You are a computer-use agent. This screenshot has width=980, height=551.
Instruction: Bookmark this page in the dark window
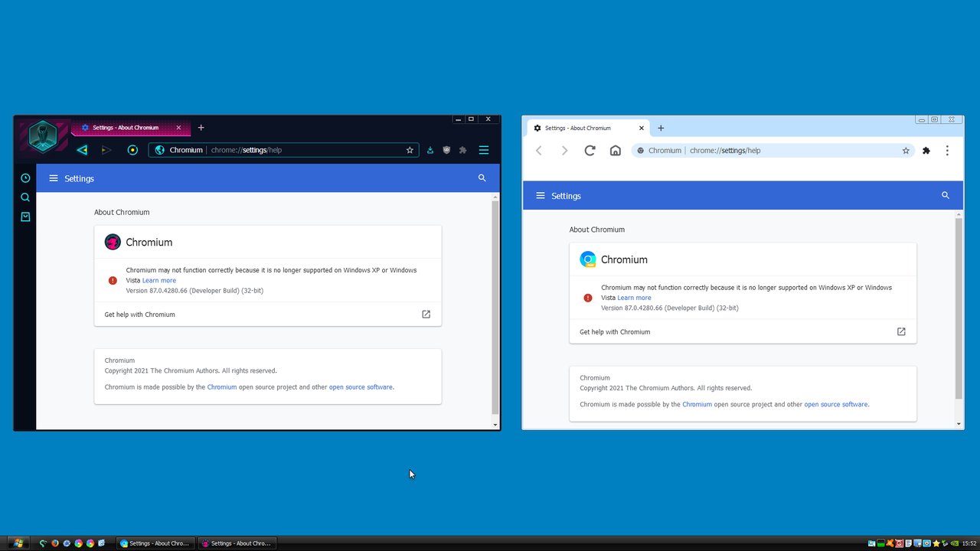410,150
